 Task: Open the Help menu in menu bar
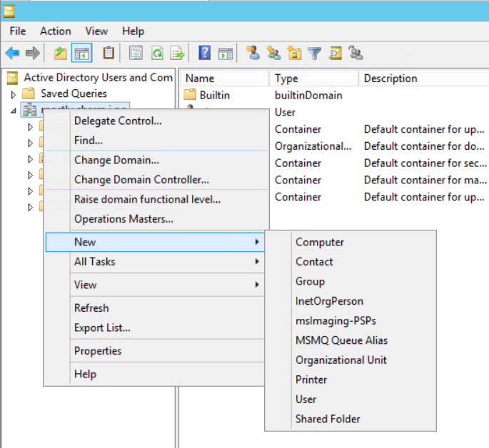click(x=133, y=31)
